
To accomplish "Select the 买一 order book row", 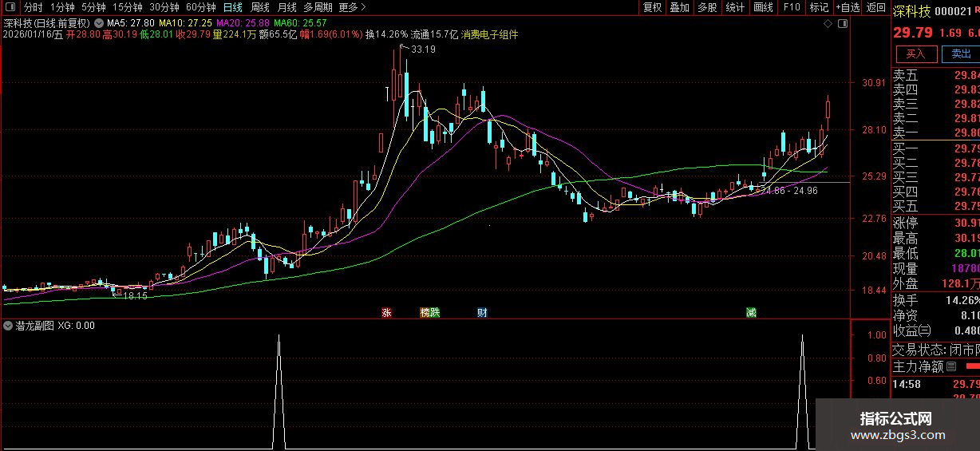I will click(936, 148).
